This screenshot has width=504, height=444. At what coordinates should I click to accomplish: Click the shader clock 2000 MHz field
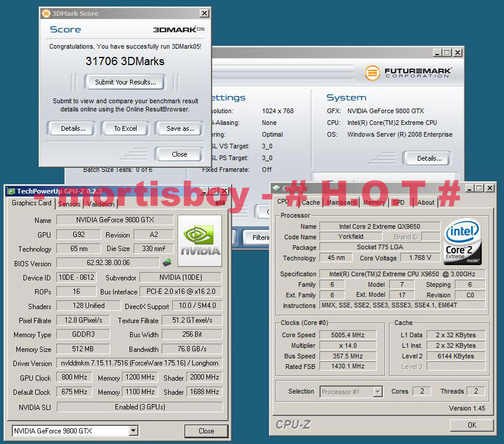pos(204,377)
